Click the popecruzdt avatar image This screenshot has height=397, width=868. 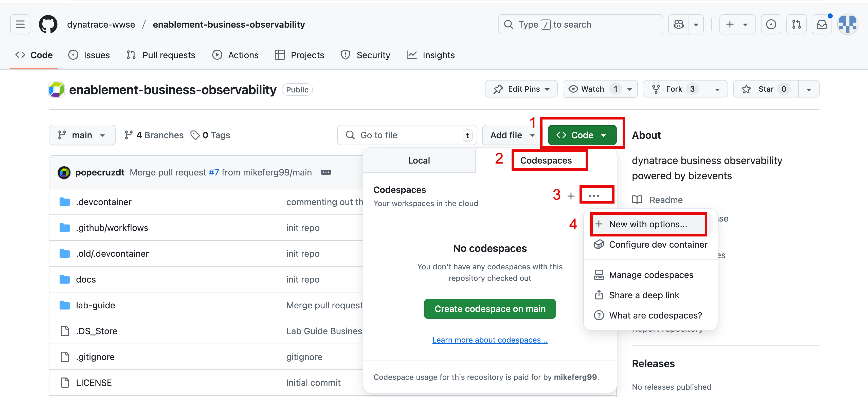coord(64,172)
